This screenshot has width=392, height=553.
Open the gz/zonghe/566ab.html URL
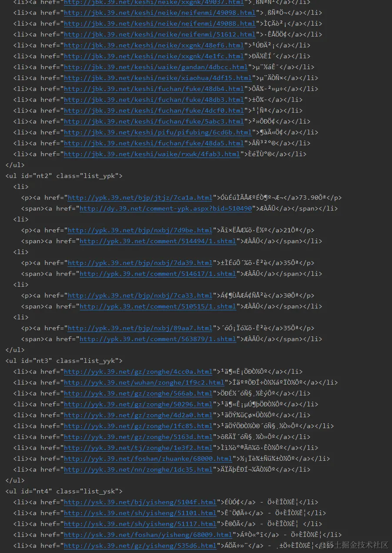[138, 393]
